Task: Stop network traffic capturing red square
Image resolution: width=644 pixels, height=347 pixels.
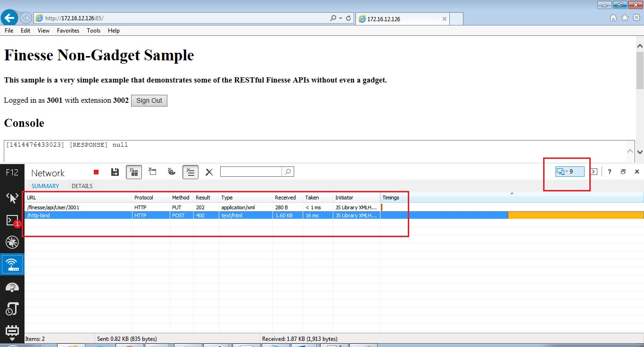Action: pyautogui.click(x=96, y=172)
